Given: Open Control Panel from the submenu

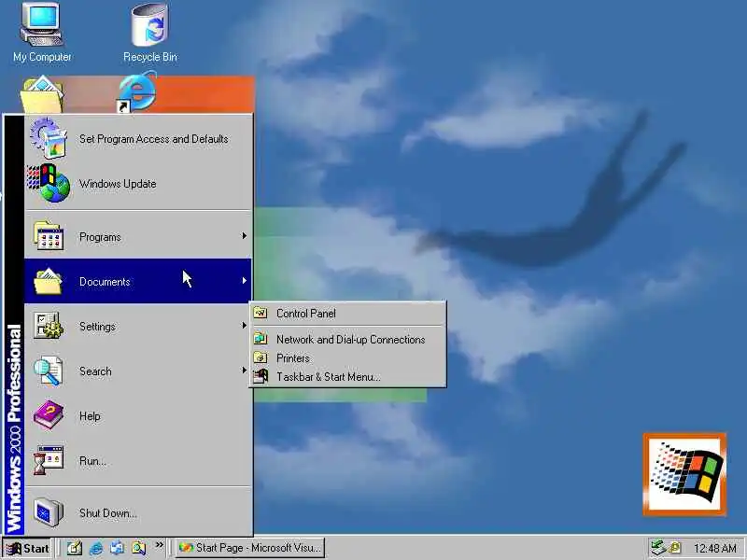Looking at the screenshot, I should tap(347, 314).
